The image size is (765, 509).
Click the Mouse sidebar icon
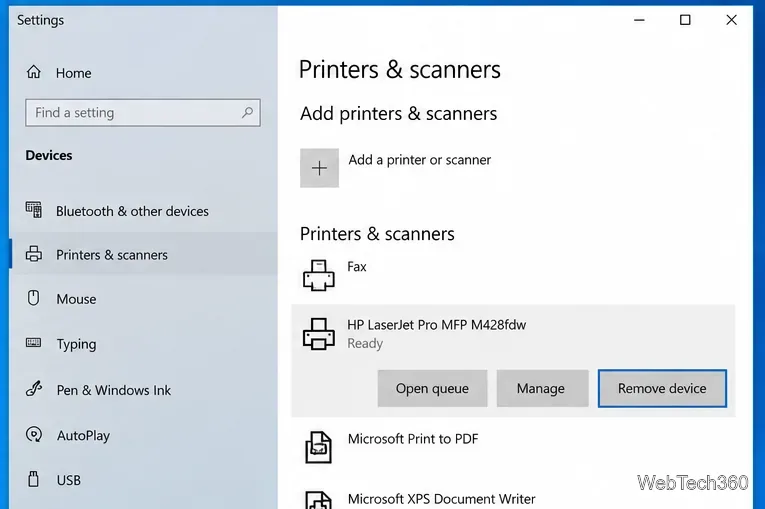(33, 298)
